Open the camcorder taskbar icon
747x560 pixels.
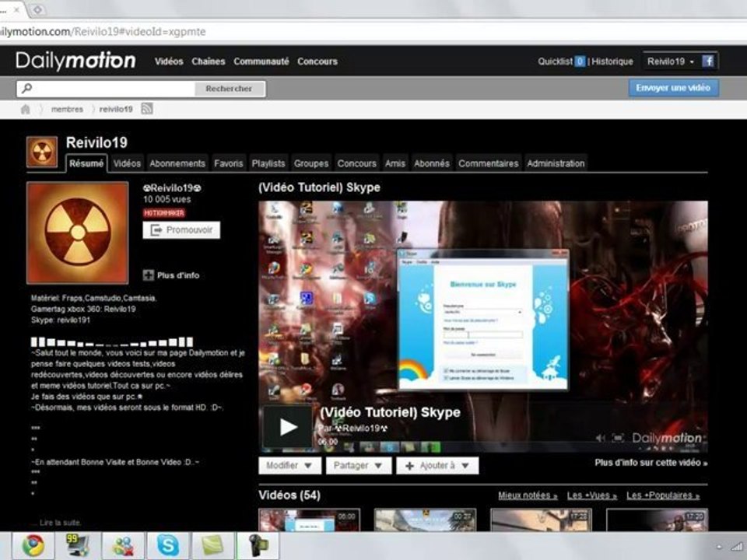point(258,546)
